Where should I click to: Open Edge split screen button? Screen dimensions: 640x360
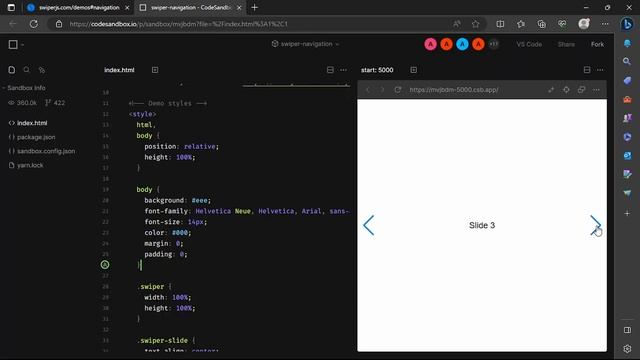(500, 24)
